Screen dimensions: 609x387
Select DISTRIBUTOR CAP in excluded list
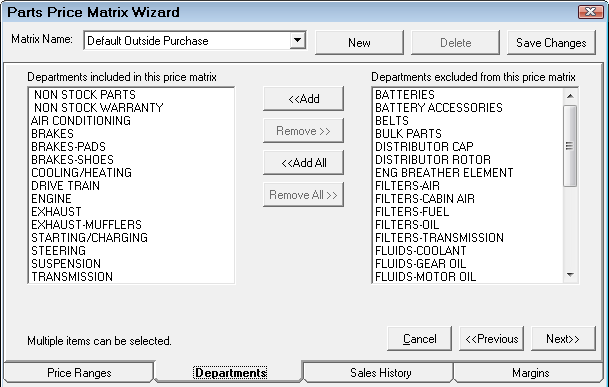point(468,147)
